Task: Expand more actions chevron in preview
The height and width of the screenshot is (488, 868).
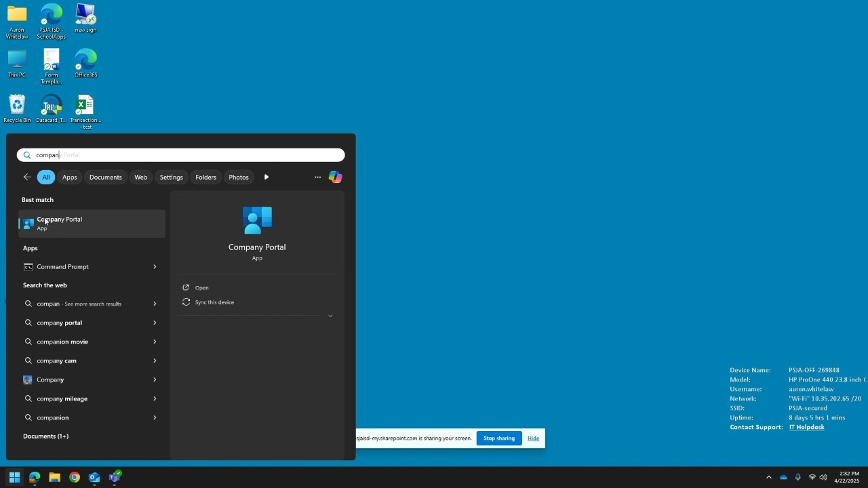Action: coord(330,316)
